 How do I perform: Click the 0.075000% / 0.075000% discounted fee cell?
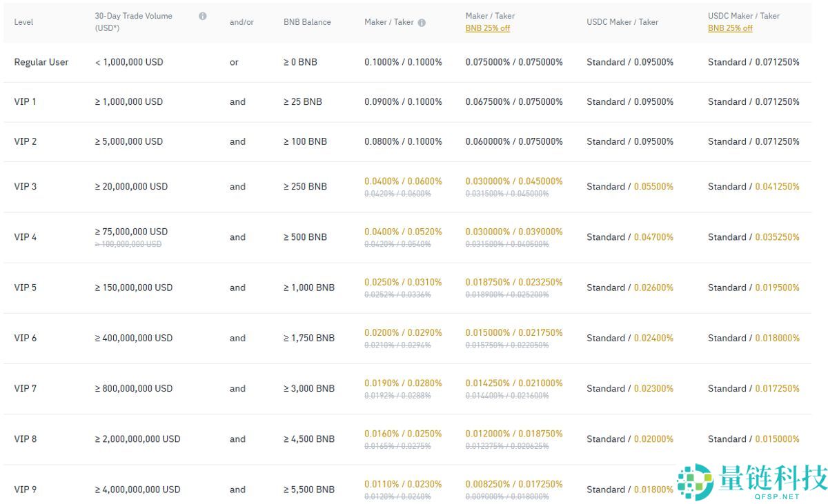(x=514, y=62)
